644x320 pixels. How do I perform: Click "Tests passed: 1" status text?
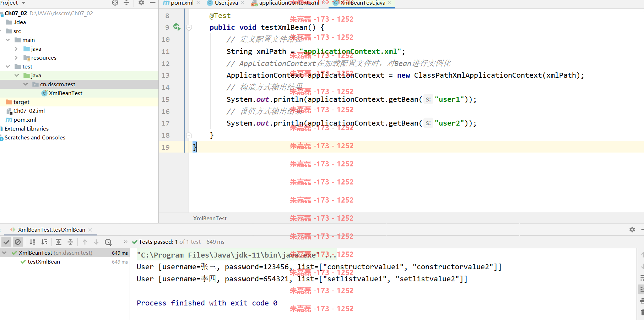pos(158,242)
